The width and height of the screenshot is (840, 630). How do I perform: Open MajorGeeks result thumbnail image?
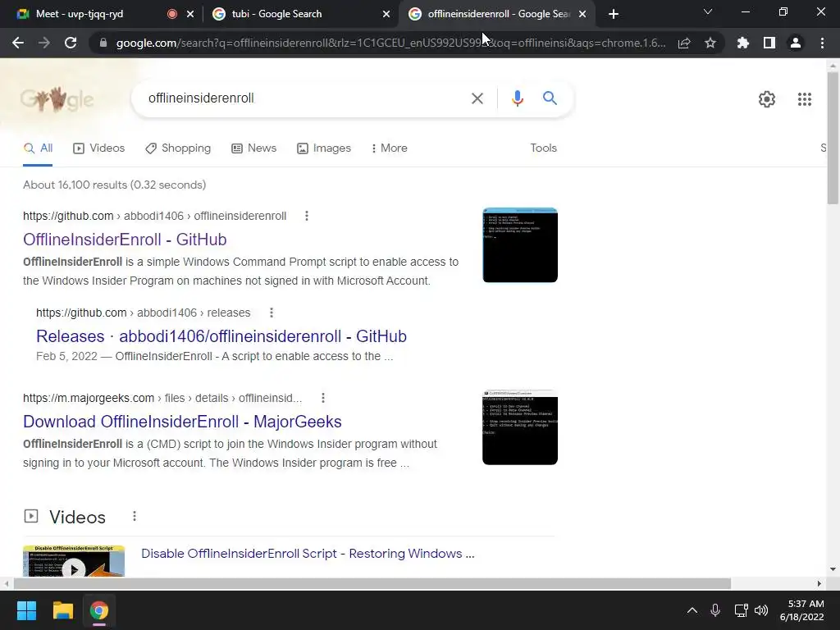(x=520, y=427)
